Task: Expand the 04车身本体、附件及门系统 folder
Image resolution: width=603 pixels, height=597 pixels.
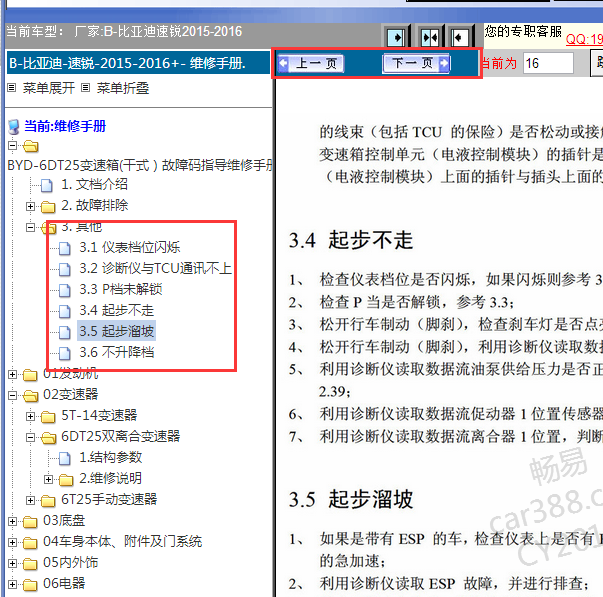Action: (12, 542)
